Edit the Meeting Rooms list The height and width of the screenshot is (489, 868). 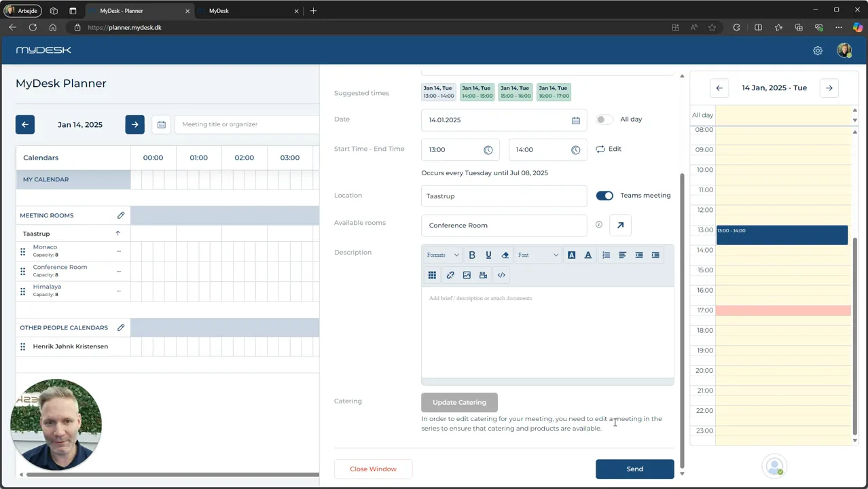[x=121, y=215]
